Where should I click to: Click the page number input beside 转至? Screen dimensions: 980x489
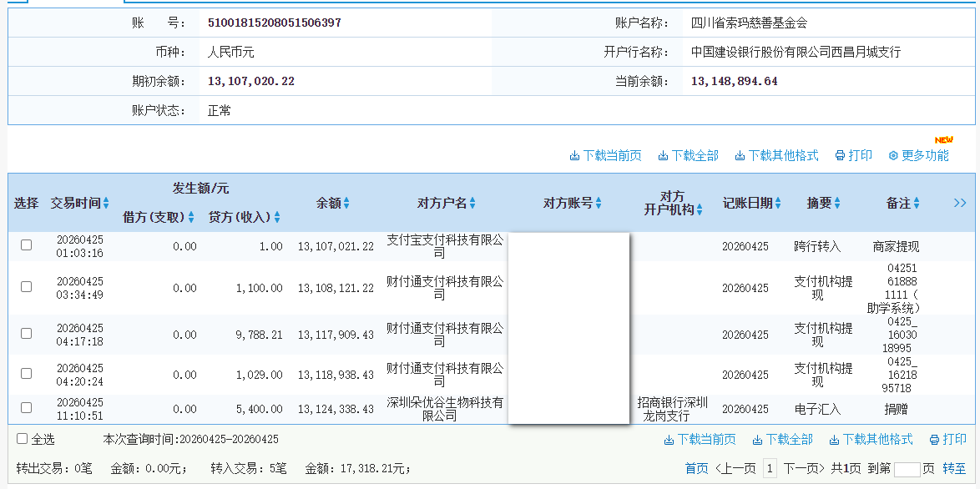pyautogui.click(x=907, y=467)
